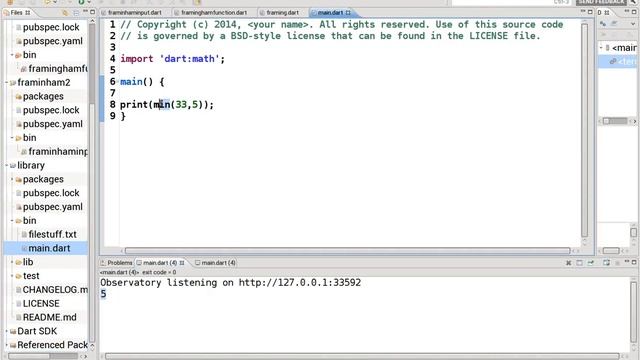Collapse the <main> node in Outline
640x360 pixels.
601,48
